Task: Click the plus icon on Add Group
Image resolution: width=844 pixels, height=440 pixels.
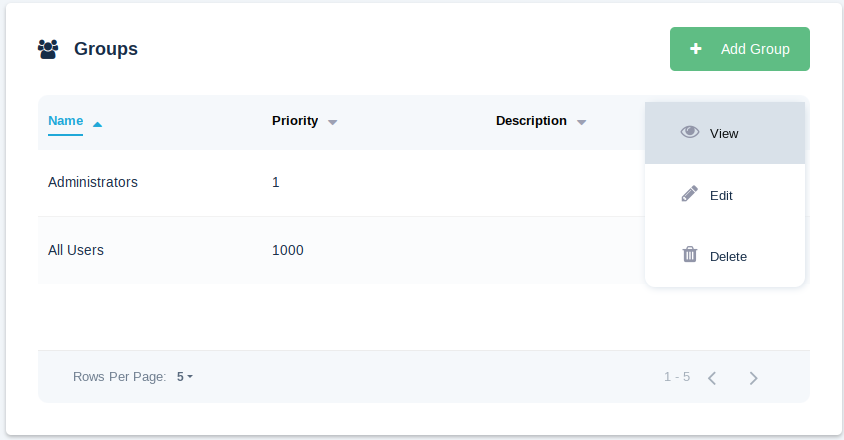Action: 696,48
